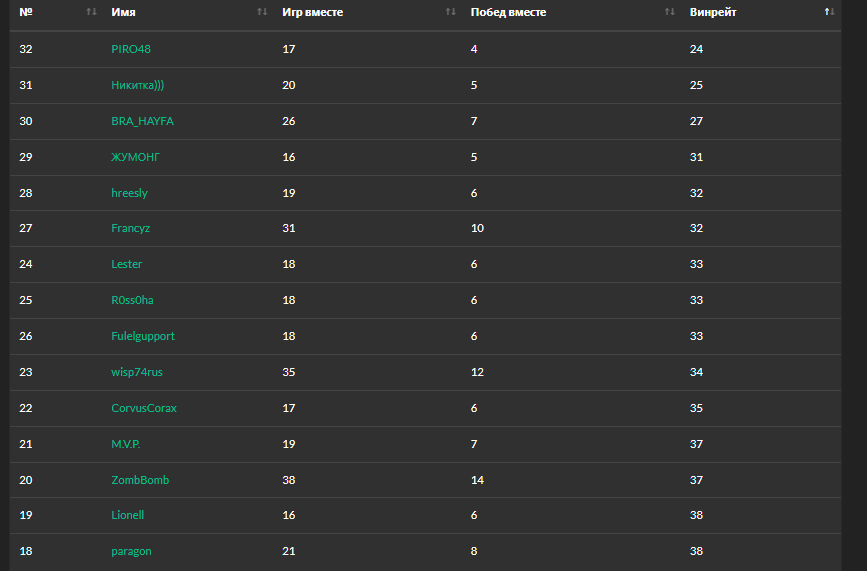The width and height of the screenshot is (867, 571).
Task: Click the Lester name link
Action: (127, 264)
